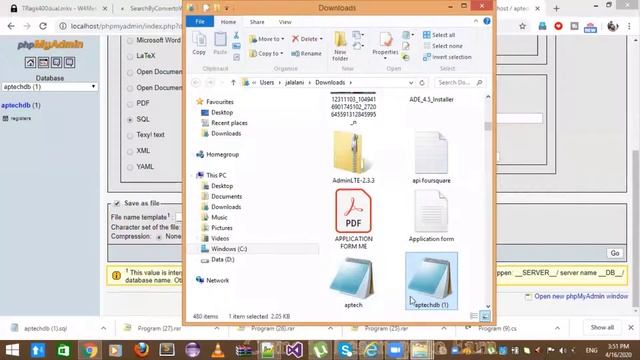Select the APPLICATION FORM ME PDF file
Screen dimensions: 640x360
[x=353, y=219]
